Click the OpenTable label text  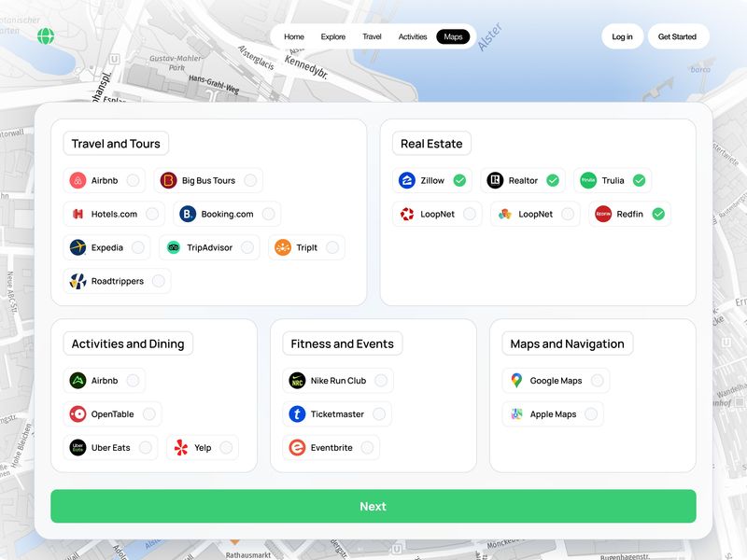tap(112, 414)
